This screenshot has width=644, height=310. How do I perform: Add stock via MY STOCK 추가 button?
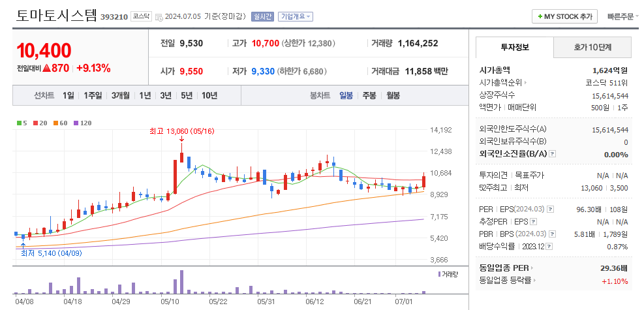(565, 16)
